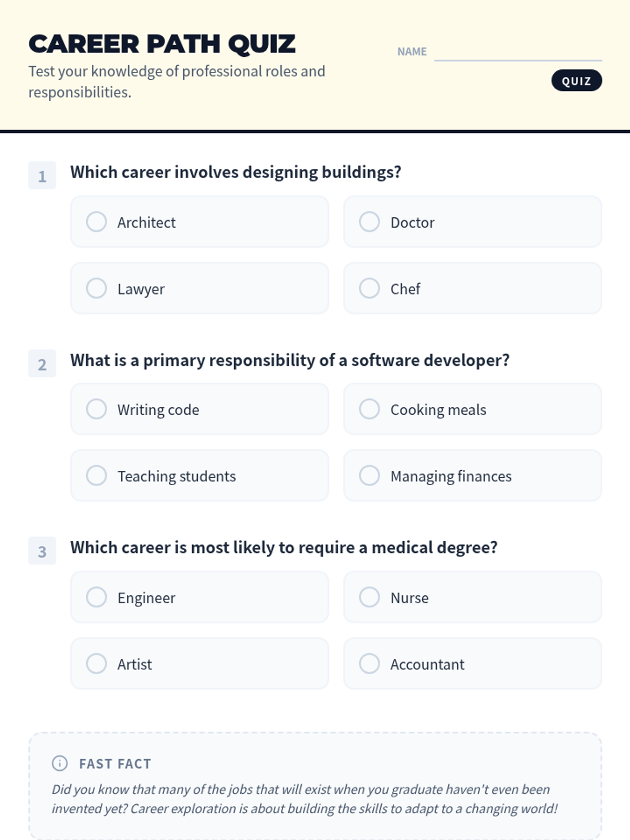Click the question 1 number badge
Image resolution: width=630 pixels, height=840 pixels.
(x=42, y=176)
